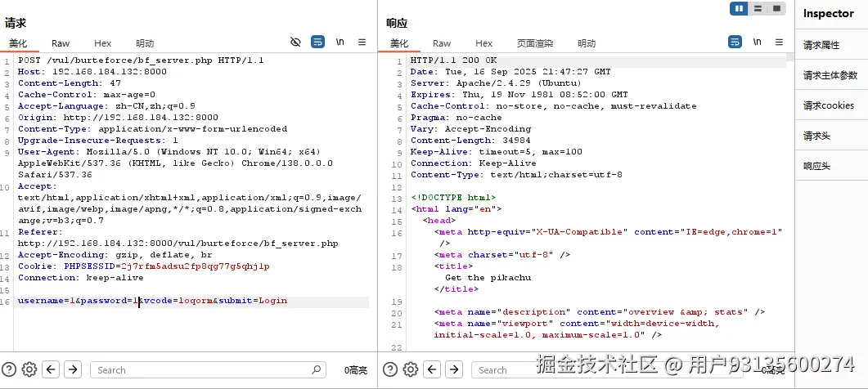Open the response 明动 tab
Screen dimensions: 868x389
pyautogui.click(x=587, y=43)
